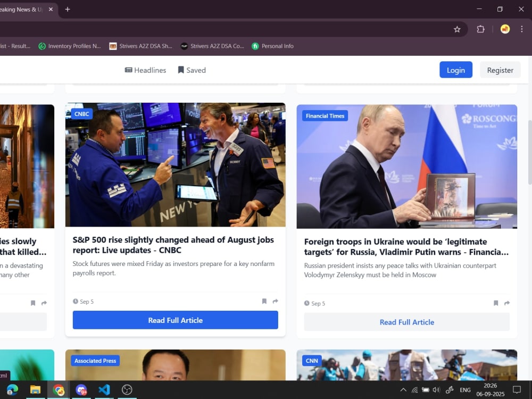532x399 pixels.
Task: Click the share icon on the left partial card
Action: coord(44,303)
